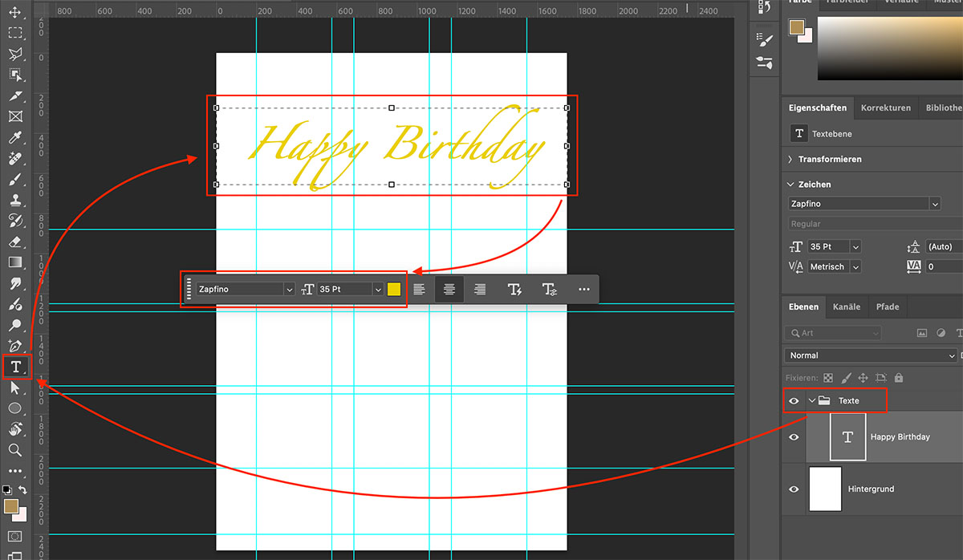Switch to the Pfade tab
Viewport: 963px width, 560px height.
click(887, 306)
